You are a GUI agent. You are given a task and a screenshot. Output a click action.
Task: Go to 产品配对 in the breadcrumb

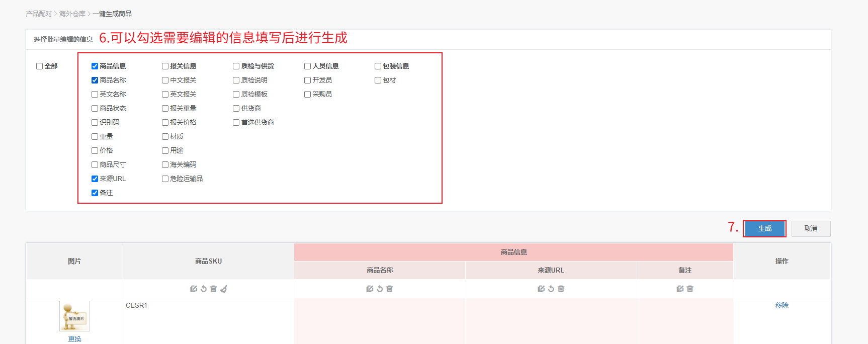[39, 14]
